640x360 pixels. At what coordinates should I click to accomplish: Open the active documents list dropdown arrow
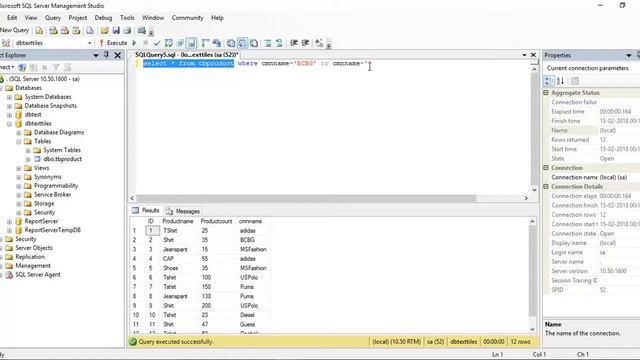click(524, 55)
